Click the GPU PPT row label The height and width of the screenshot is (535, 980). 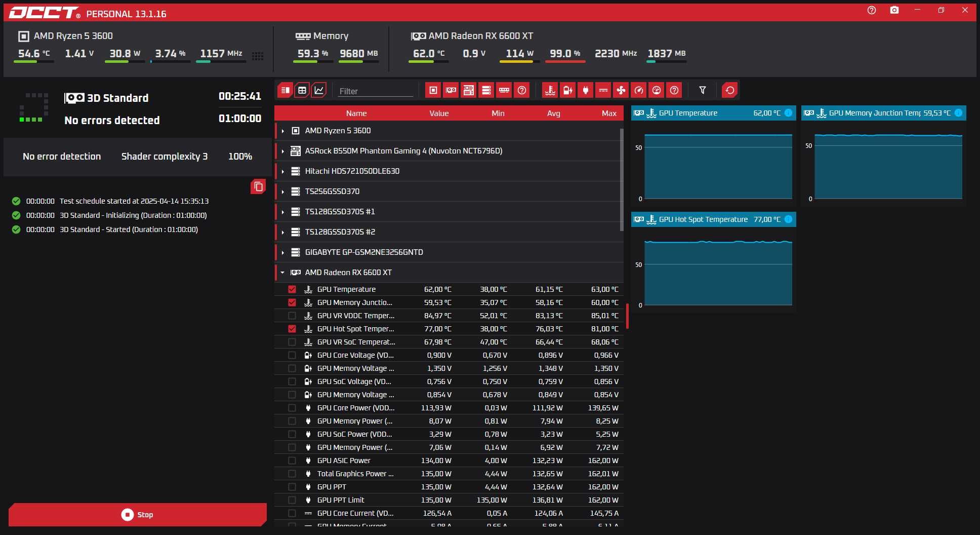[332, 487]
